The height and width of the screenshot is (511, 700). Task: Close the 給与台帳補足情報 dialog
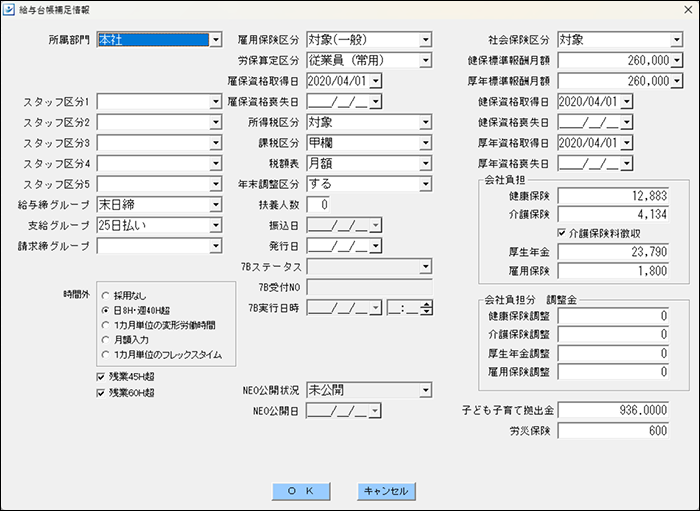click(688, 10)
